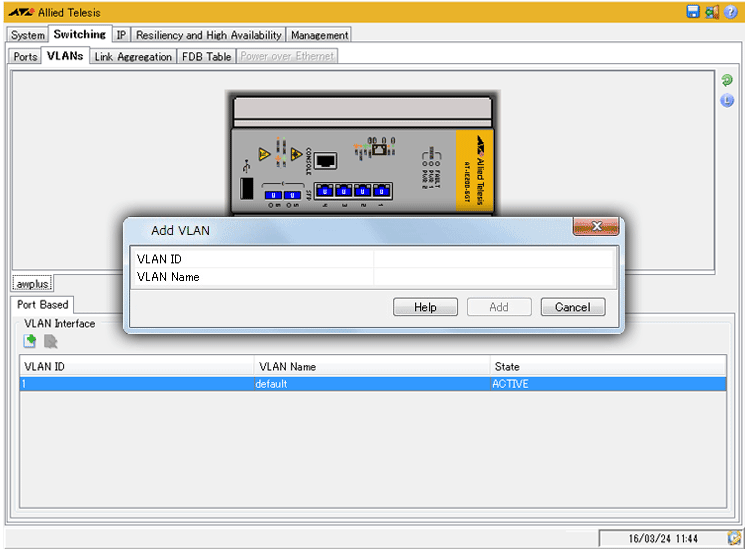The height and width of the screenshot is (551, 747).
Task: Click the Help button in Add VLAN dialog
Action: click(x=425, y=307)
